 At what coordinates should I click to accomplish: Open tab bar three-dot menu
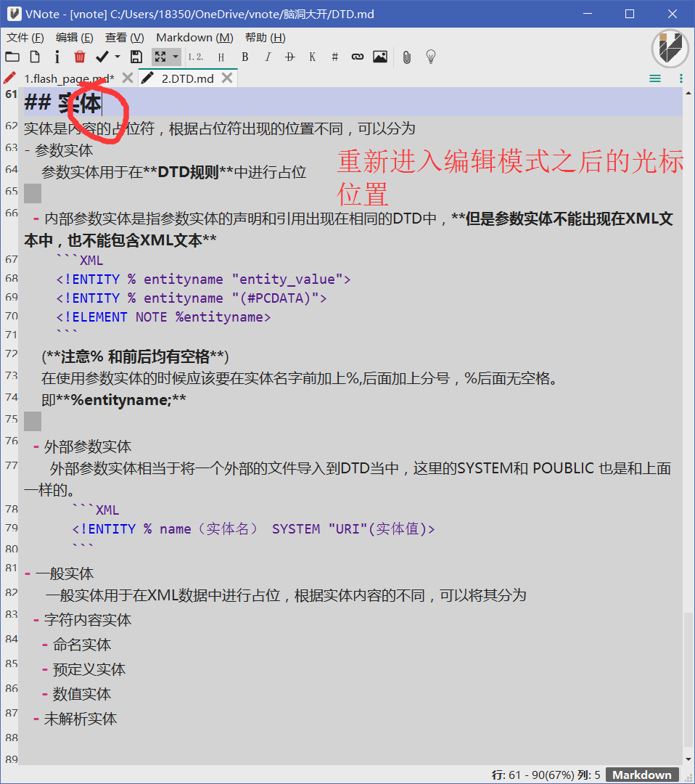pos(681,78)
